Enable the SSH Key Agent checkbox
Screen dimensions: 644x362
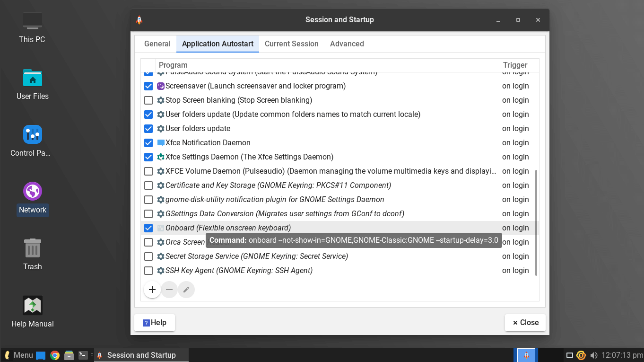click(x=148, y=271)
